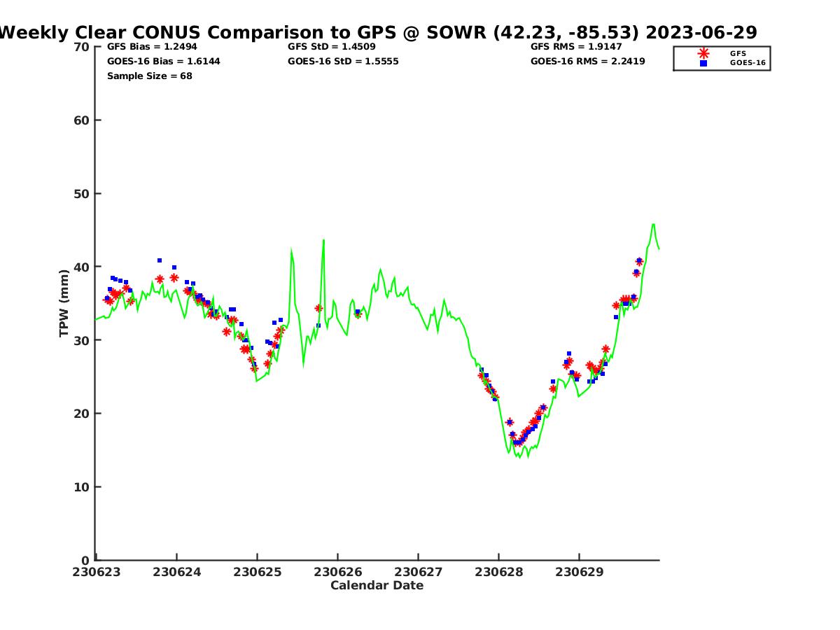Click the GOES-16 StD = 1.5555 value
840x630 pixels.
[x=343, y=62]
